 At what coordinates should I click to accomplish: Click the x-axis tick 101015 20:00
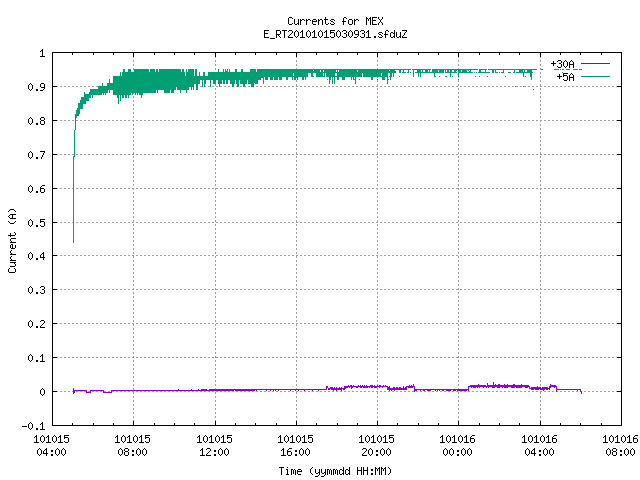376,445
